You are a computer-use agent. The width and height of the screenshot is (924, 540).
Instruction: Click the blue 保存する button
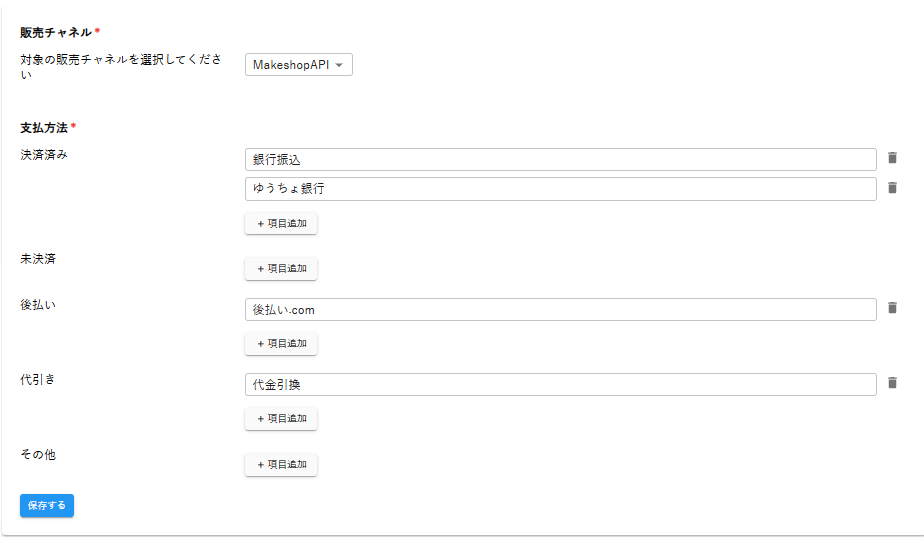(x=47, y=505)
